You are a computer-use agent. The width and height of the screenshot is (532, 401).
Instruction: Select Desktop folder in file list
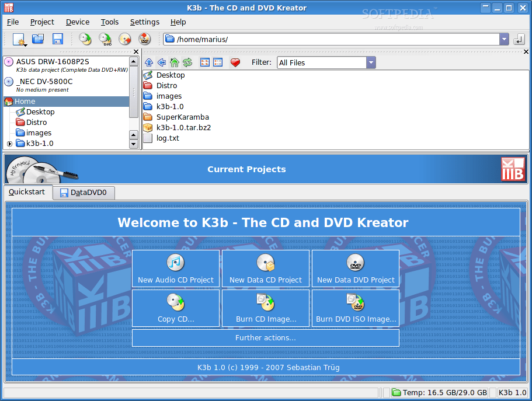point(164,75)
